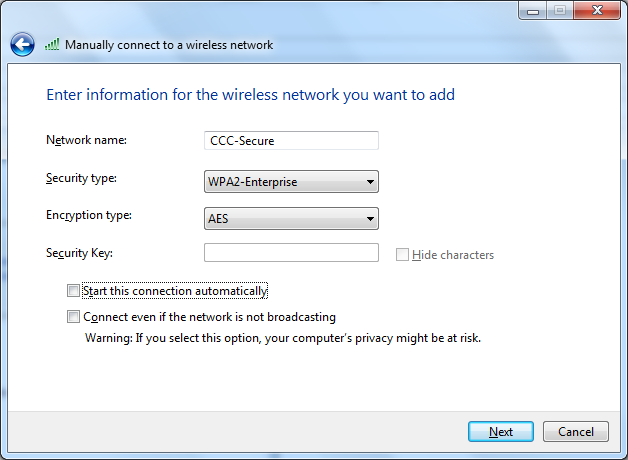Cancel the wireless network setup
Image resolution: width=628 pixels, height=460 pixels.
click(x=576, y=432)
